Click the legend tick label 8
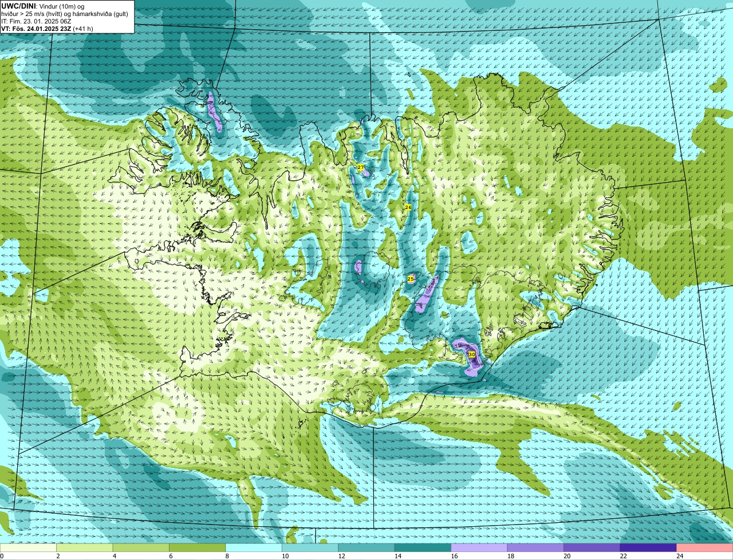The height and width of the screenshot is (560, 733). (x=227, y=555)
